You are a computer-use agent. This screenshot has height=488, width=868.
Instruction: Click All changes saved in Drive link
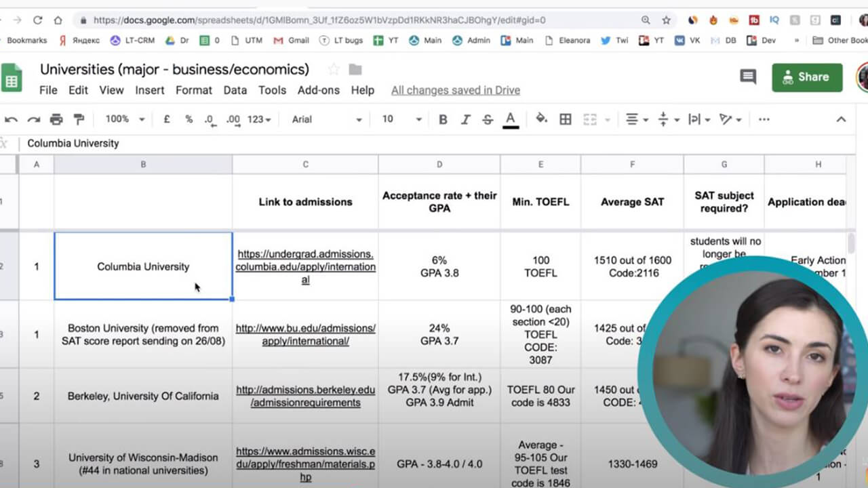point(456,90)
